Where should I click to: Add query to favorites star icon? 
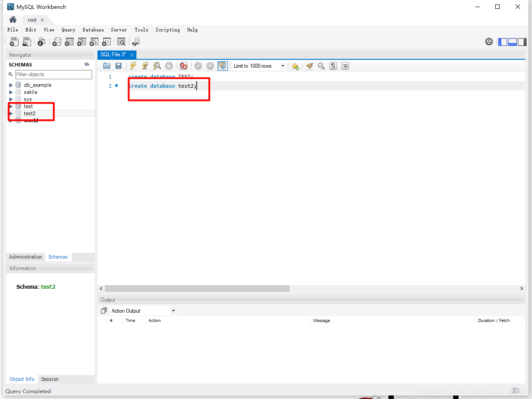point(295,66)
